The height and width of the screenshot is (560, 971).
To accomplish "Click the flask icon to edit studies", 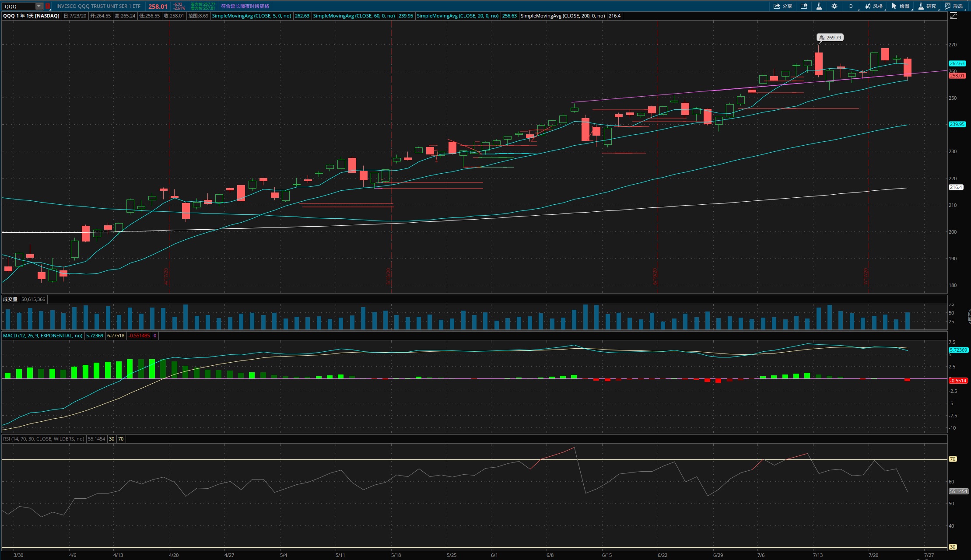I will [819, 6].
